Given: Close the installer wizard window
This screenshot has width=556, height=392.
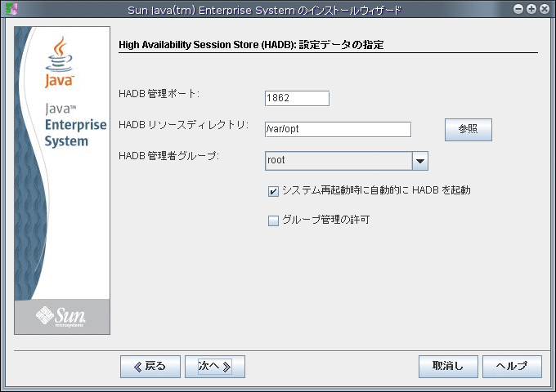Looking at the screenshot, I should point(545,9).
